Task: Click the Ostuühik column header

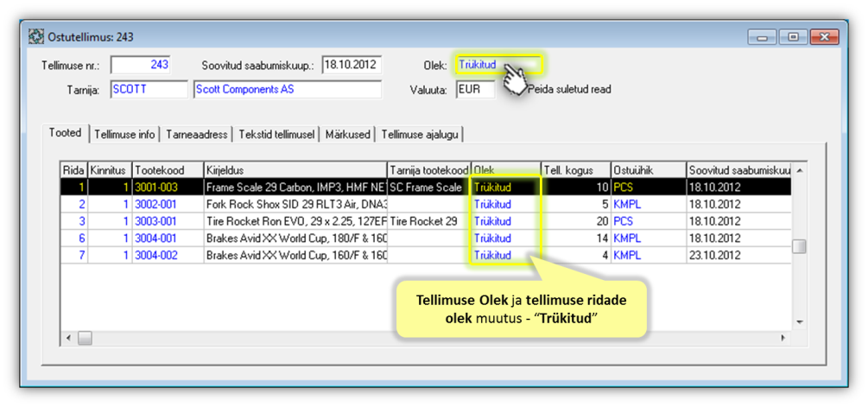Action: click(649, 170)
